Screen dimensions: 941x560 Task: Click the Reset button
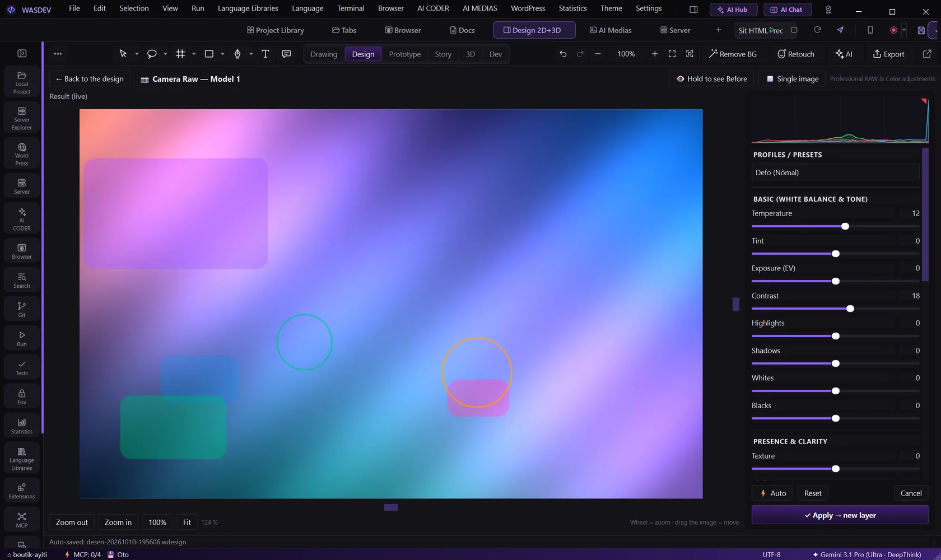[x=813, y=493]
